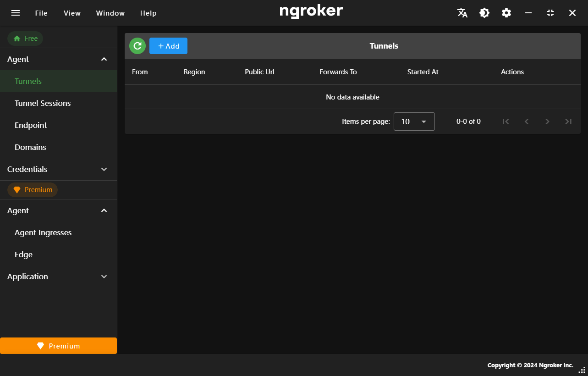Refresh the tunnels list

coord(137,46)
